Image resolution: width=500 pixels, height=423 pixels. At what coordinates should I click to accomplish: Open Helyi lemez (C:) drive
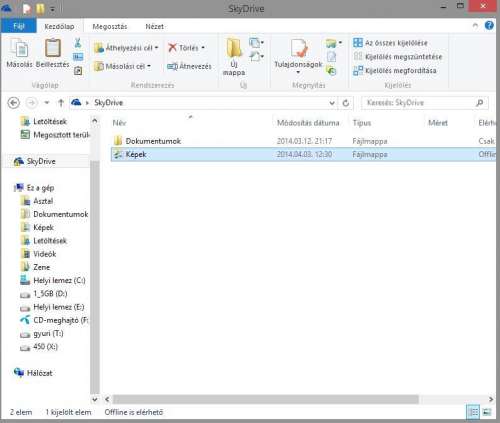[53, 281]
